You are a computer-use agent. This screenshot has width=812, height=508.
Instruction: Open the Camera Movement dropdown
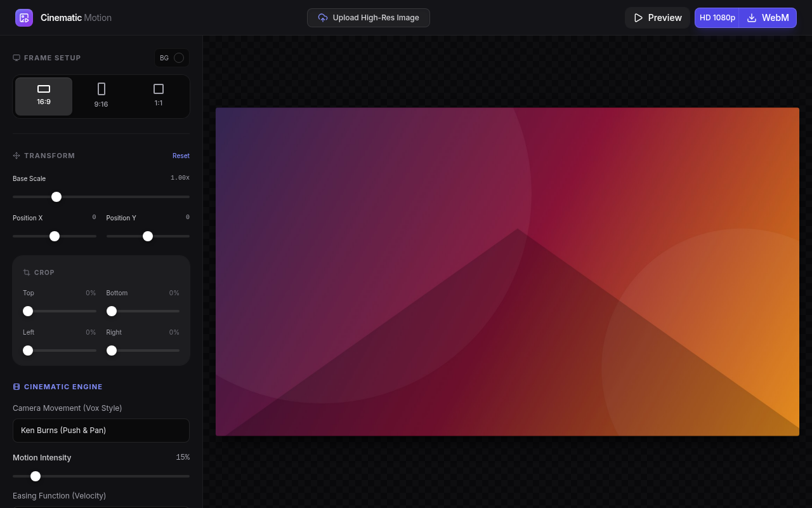[x=101, y=431]
